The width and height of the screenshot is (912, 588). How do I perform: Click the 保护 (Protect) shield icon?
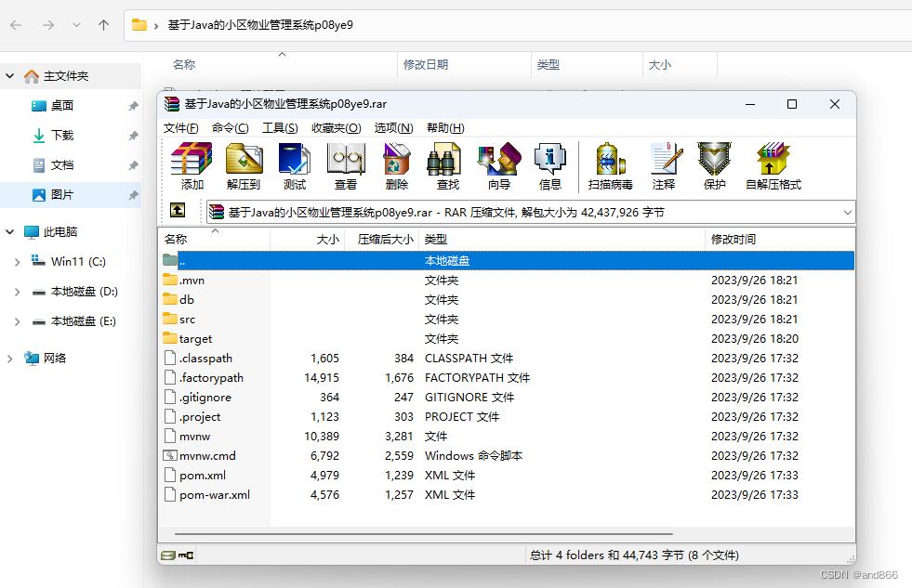[x=714, y=166]
